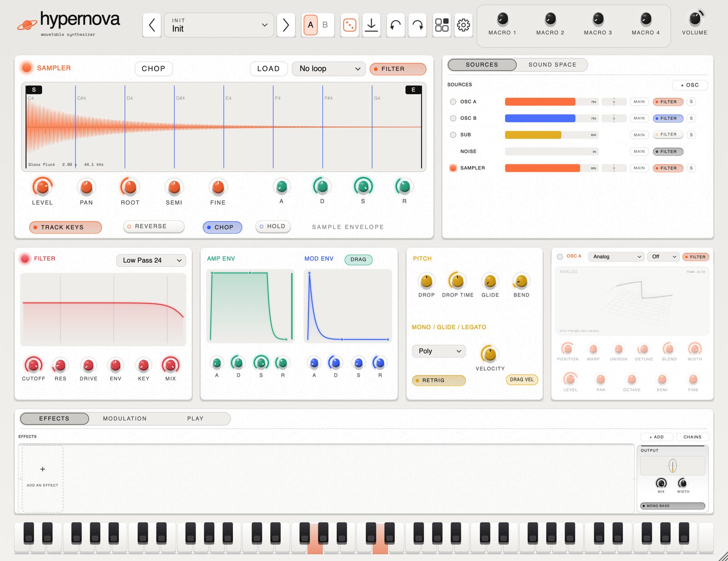
Task: Click the save preset download icon
Action: tap(371, 25)
